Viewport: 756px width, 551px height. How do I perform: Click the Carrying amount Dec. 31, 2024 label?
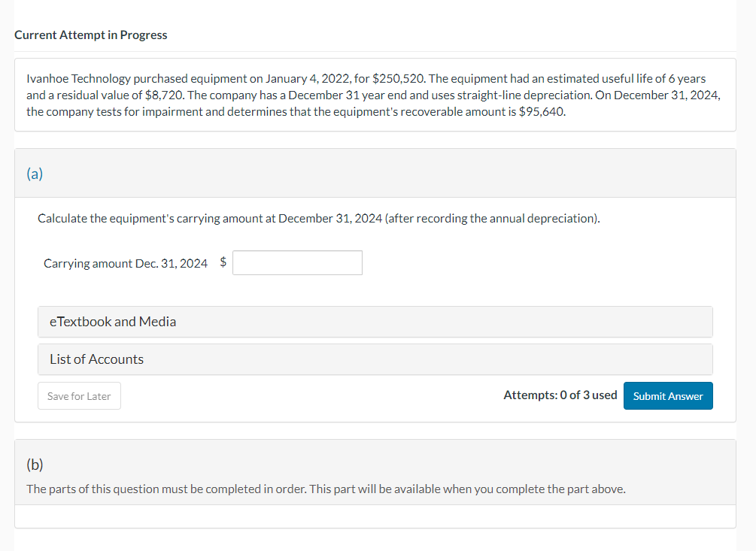125,263
